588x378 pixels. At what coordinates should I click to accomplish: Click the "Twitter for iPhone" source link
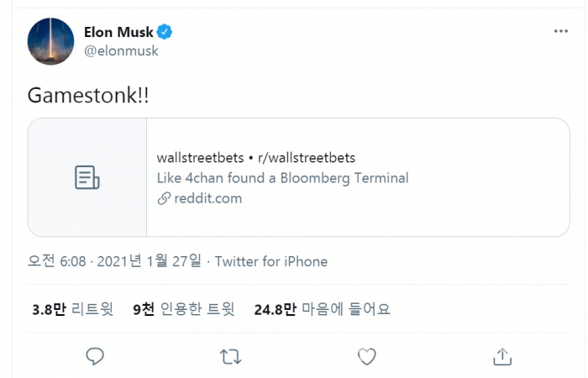(x=271, y=261)
